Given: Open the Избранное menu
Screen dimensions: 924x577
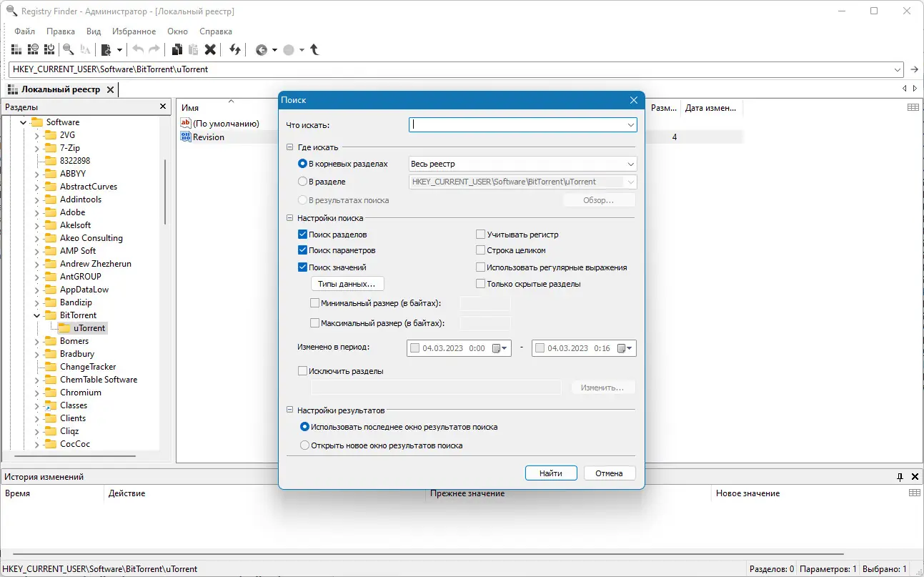Looking at the screenshot, I should coord(133,31).
